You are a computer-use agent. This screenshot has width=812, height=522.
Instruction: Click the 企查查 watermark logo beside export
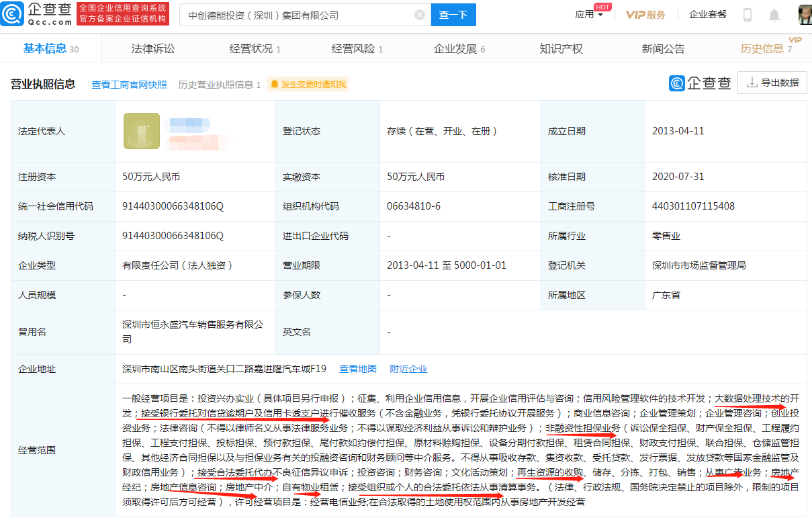pos(700,83)
